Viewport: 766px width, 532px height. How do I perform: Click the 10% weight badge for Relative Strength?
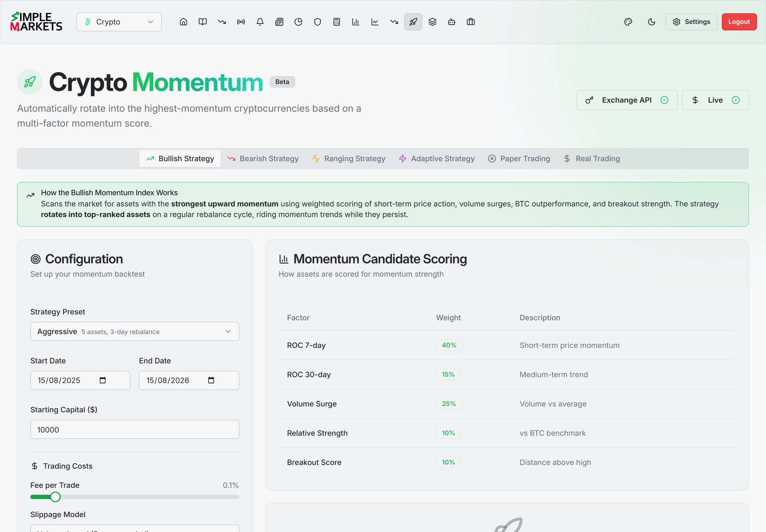pos(448,433)
